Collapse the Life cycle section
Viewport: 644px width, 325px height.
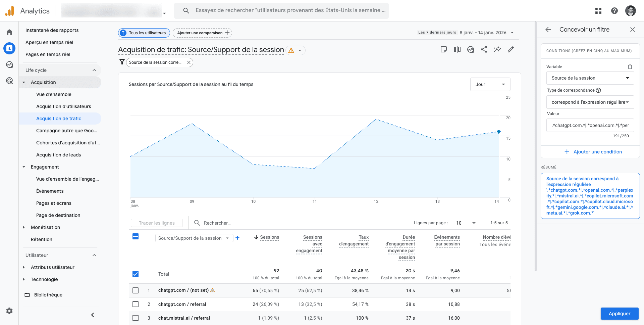coord(94,70)
